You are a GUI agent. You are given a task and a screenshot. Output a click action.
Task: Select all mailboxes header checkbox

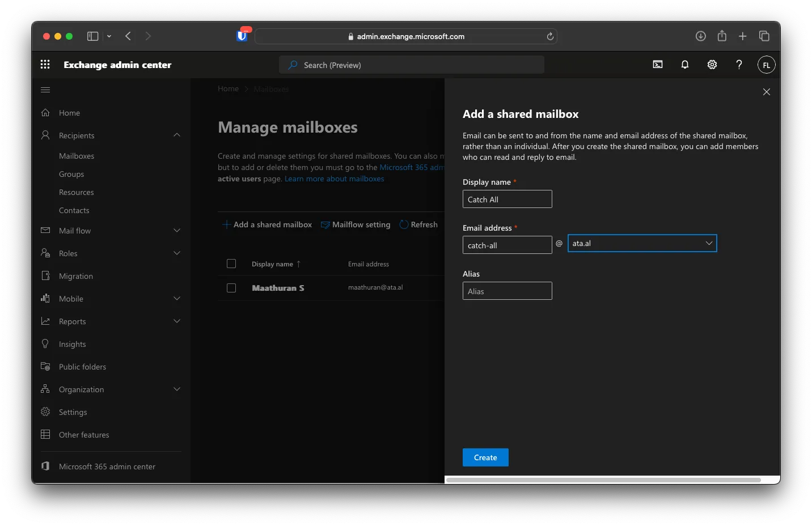point(231,264)
